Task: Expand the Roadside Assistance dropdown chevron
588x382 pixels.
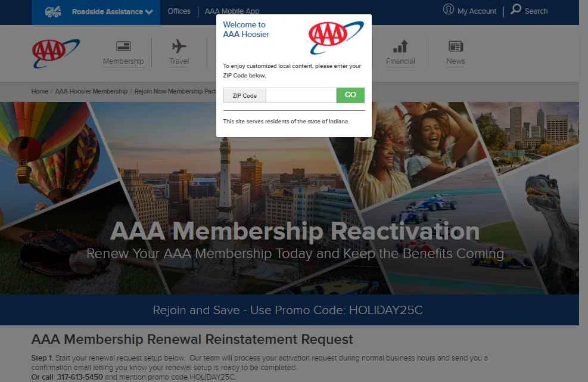Action: 150,12
